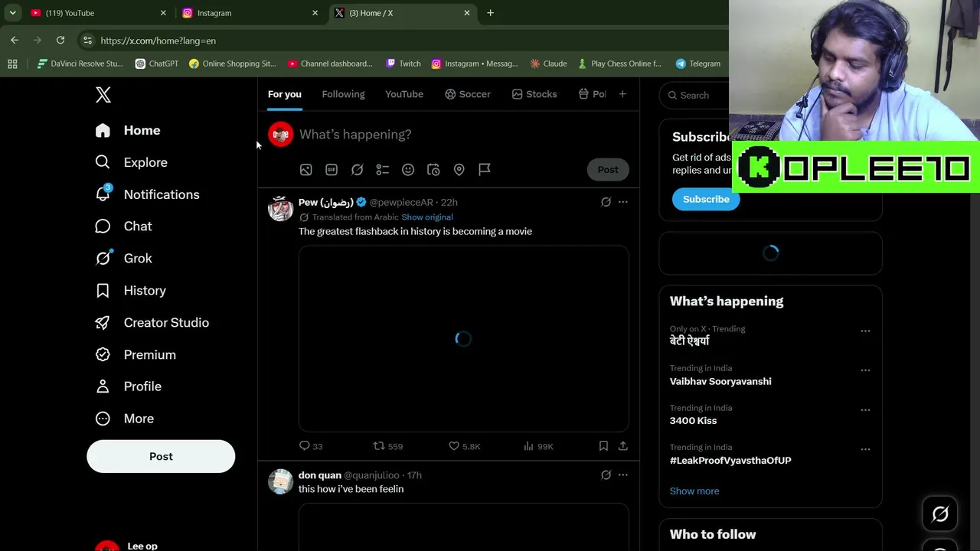
Task: Open more options on don quan's post
Action: [x=623, y=475]
